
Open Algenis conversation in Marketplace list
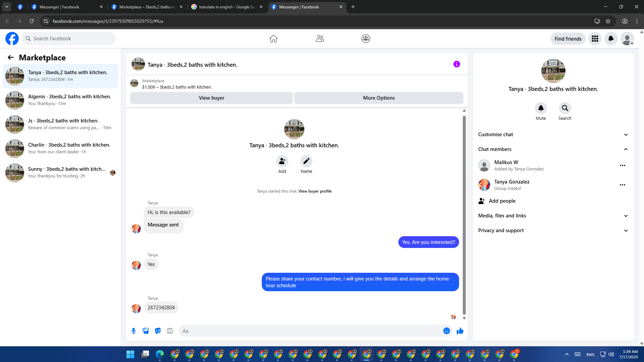click(x=60, y=100)
